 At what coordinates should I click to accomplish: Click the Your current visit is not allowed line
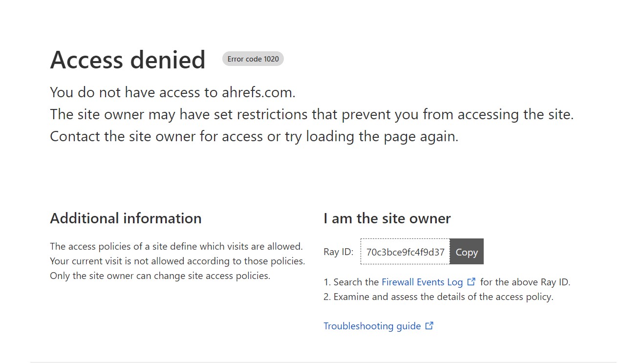click(x=177, y=261)
